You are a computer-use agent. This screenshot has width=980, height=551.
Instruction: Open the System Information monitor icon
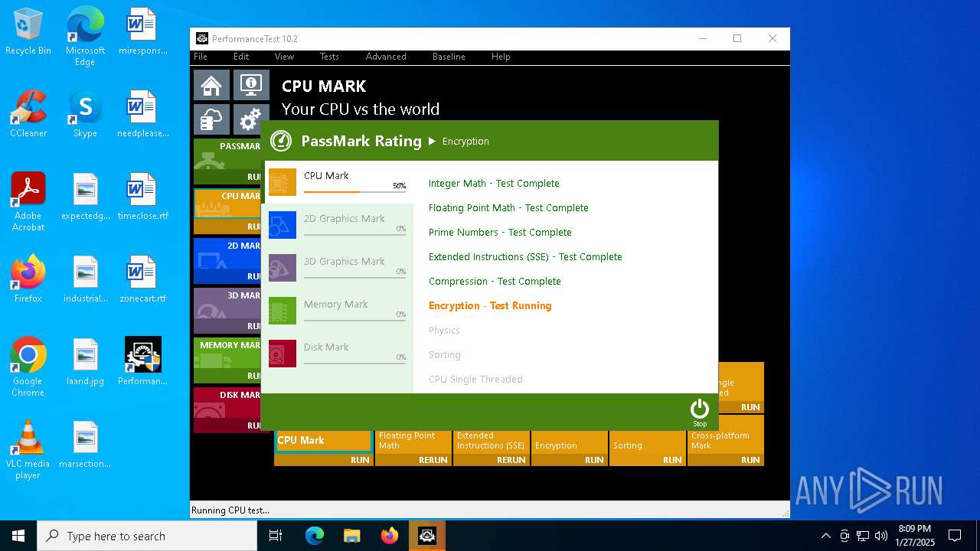pyautogui.click(x=251, y=85)
